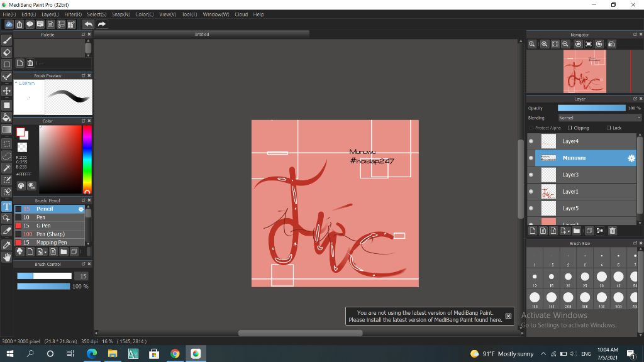Delete layer with the trash icon
Screen dimensions: 644x362
pyautogui.click(x=613, y=231)
